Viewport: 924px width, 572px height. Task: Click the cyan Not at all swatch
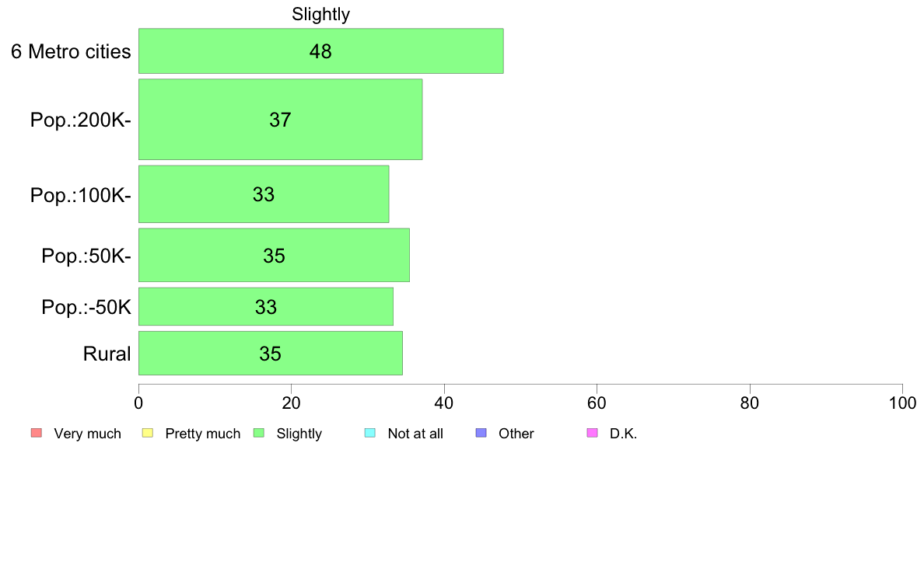click(x=370, y=433)
